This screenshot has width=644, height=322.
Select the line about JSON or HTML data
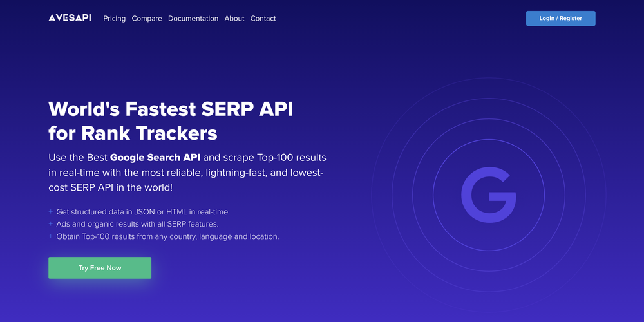point(143,212)
